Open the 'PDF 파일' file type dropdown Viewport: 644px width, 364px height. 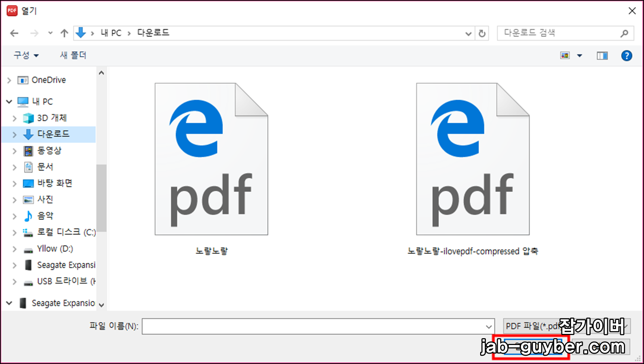click(567, 326)
